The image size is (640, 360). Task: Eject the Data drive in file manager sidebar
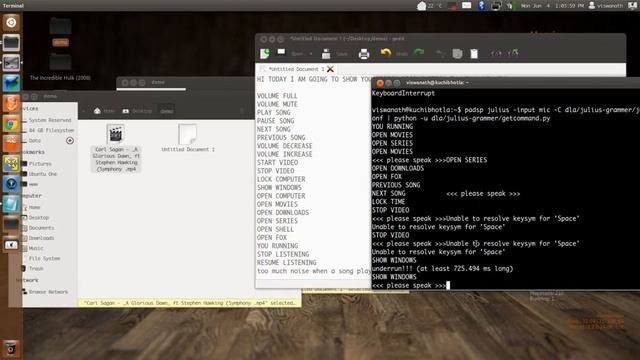pyautogui.click(x=70, y=140)
